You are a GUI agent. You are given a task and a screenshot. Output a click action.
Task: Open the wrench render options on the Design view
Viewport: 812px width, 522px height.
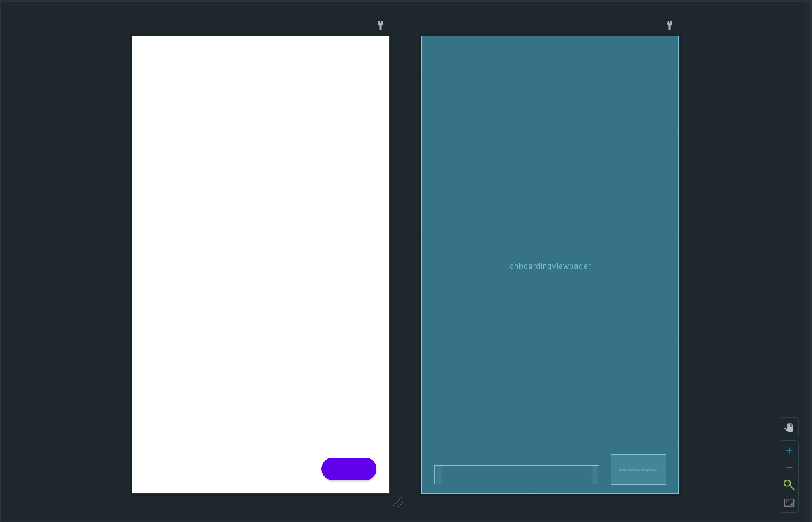coord(380,25)
